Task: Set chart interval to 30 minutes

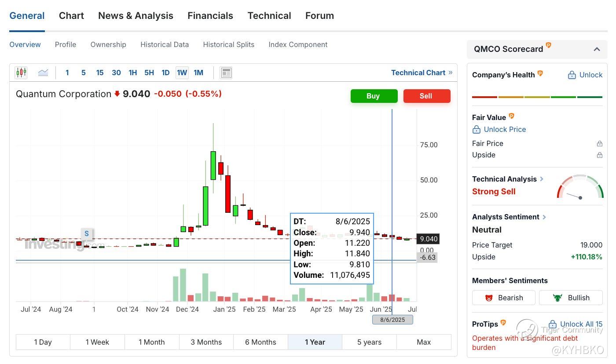Action: click(x=116, y=73)
